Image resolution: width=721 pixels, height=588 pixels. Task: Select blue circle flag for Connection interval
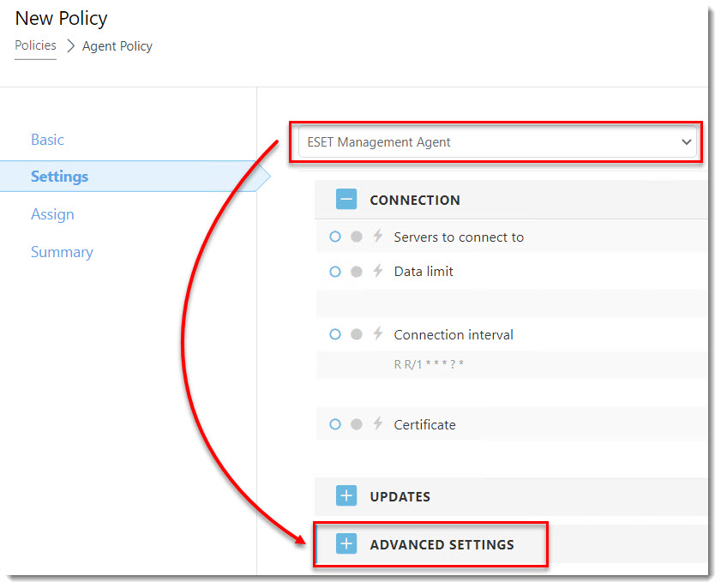pos(335,334)
